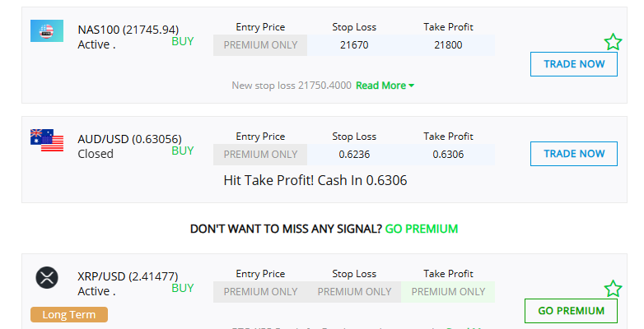Click AUD/USD Premium Only entry price
The image size is (644, 329).
pos(260,154)
